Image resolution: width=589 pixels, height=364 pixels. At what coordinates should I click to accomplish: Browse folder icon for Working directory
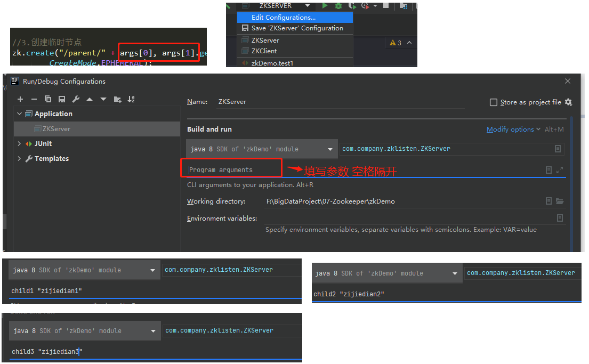pyautogui.click(x=560, y=201)
